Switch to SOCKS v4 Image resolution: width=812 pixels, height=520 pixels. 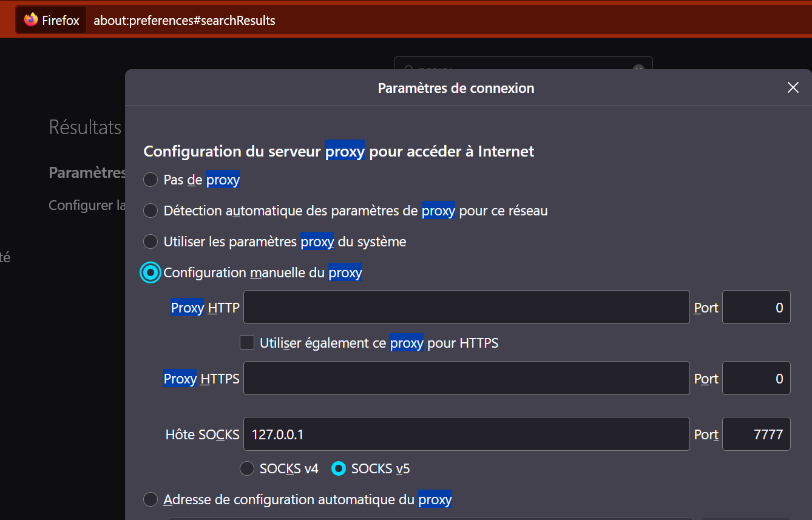click(247, 468)
